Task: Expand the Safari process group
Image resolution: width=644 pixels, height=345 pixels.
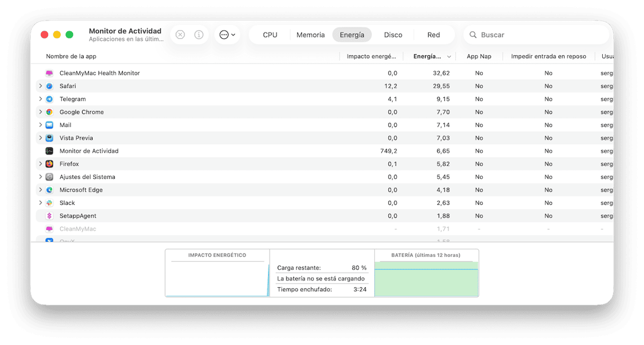Action: click(x=40, y=86)
